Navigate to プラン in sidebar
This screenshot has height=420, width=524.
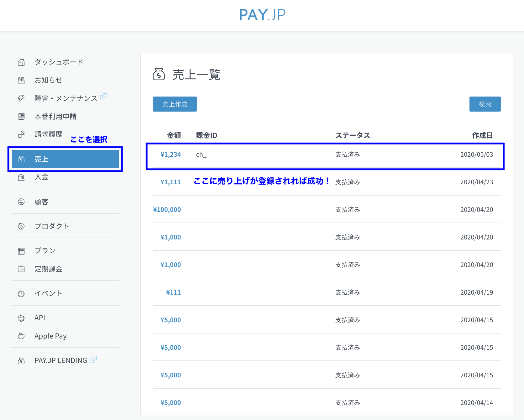click(x=45, y=251)
